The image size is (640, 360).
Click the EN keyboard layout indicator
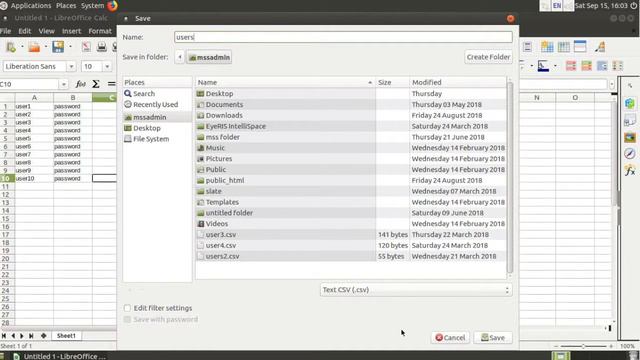[557, 6]
